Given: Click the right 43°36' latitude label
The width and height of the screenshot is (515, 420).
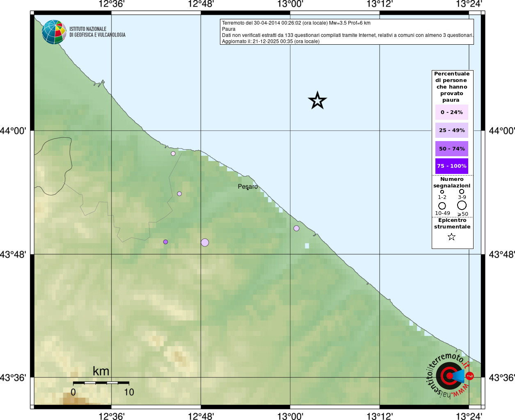Looking at the screenshot, I should click(502, 377).
